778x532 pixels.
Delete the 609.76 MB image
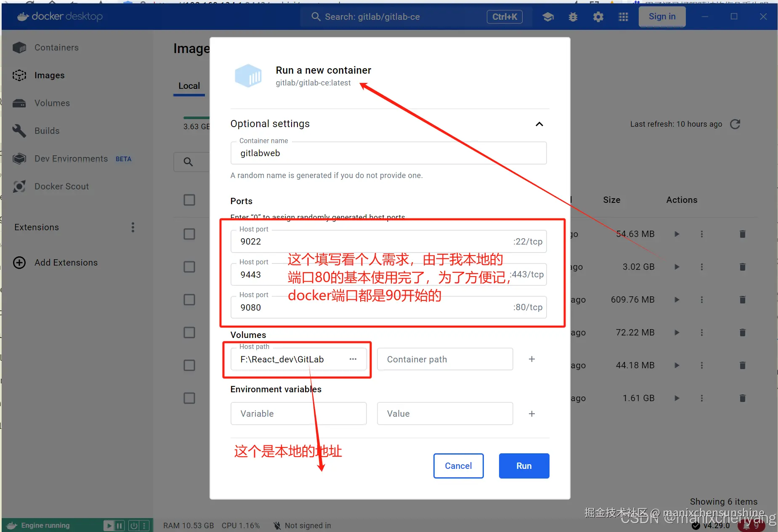point(743,300)
